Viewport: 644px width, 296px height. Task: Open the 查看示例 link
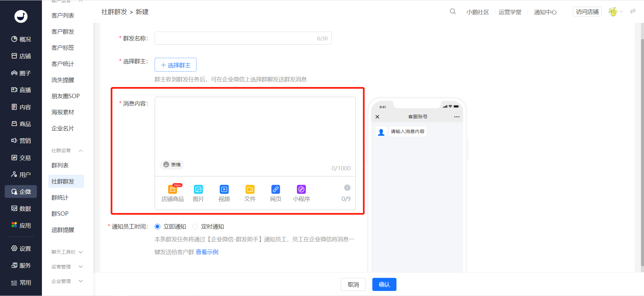pyautogui.click(x=207, y=252)
